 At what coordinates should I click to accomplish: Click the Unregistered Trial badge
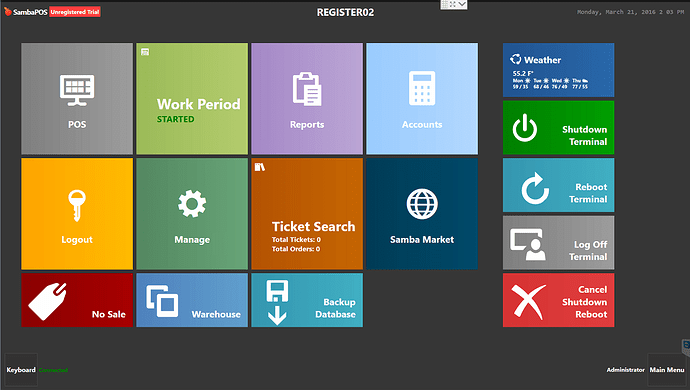point(75,12)
